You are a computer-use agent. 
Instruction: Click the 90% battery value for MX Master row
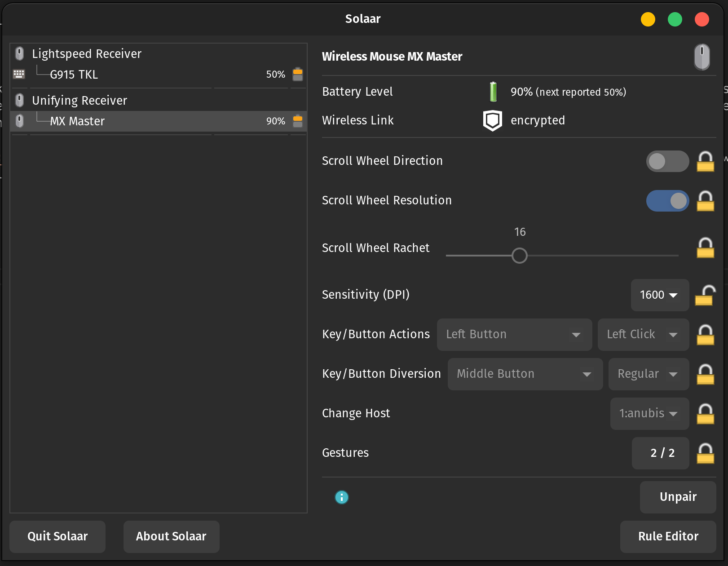click(275, 121)
